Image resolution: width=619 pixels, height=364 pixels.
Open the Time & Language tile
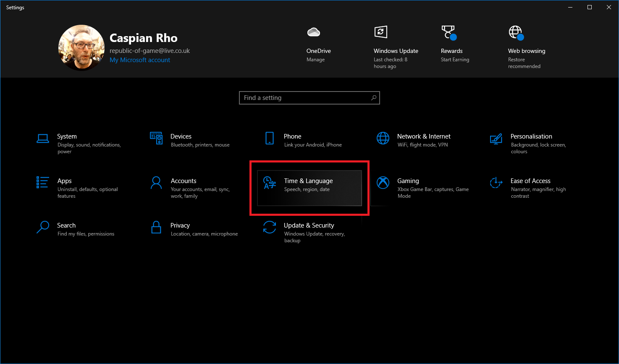(309, 188)
